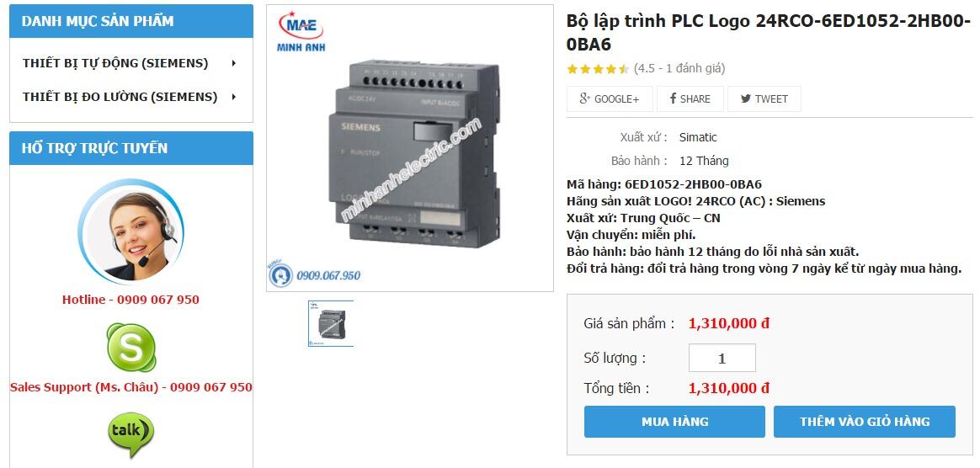The width and height of the screenshot is (980, 468).
Task: Click the Số lượng quantity field
Action: click(x=722, y=359)
